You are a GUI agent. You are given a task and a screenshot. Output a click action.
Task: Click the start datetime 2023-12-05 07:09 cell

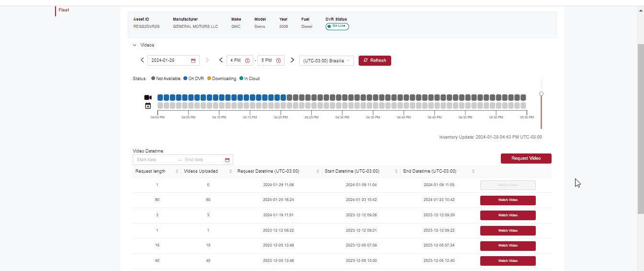pos(361,245)
